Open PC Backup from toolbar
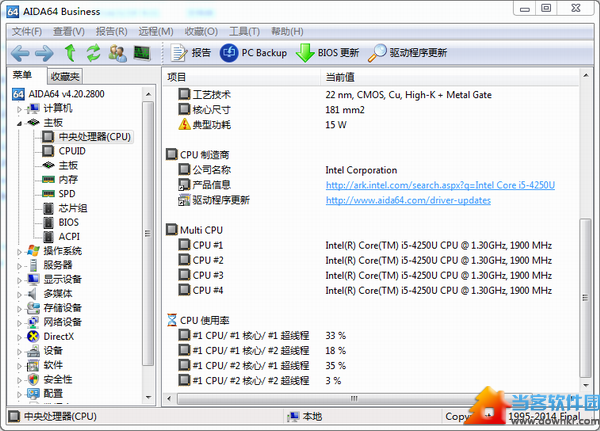600x431 pixels. pyautogui.click(x=253, y=53)
